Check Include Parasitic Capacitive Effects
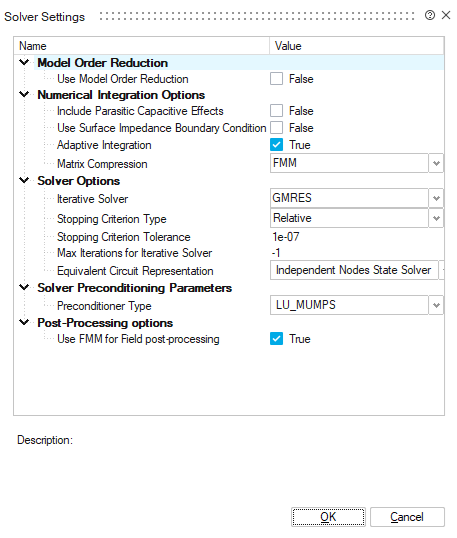457x538 pixels. coord(276,111)
